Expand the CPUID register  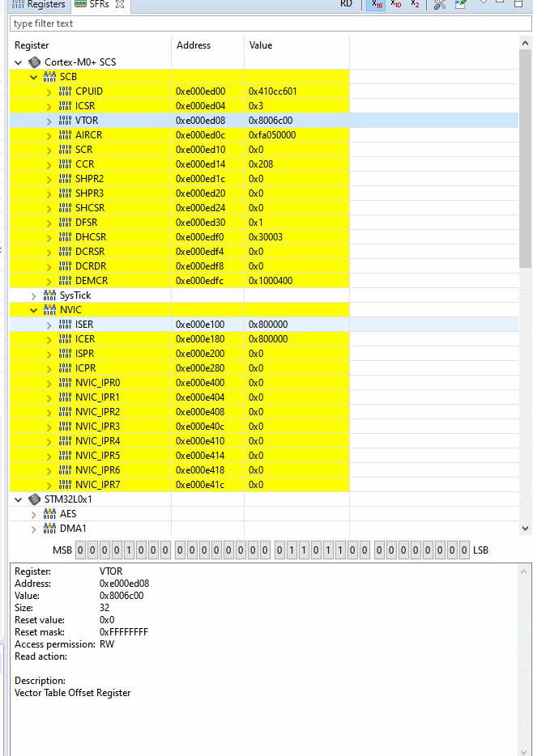49,92
